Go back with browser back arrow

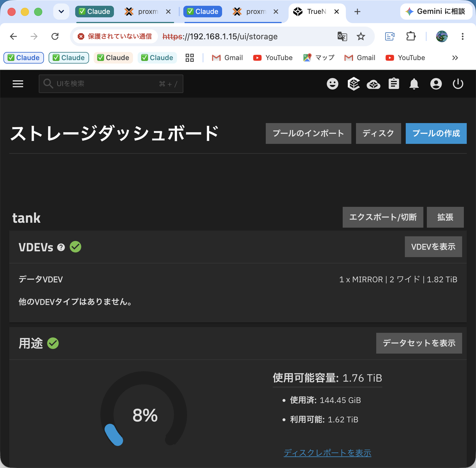(x=13, y=36)
